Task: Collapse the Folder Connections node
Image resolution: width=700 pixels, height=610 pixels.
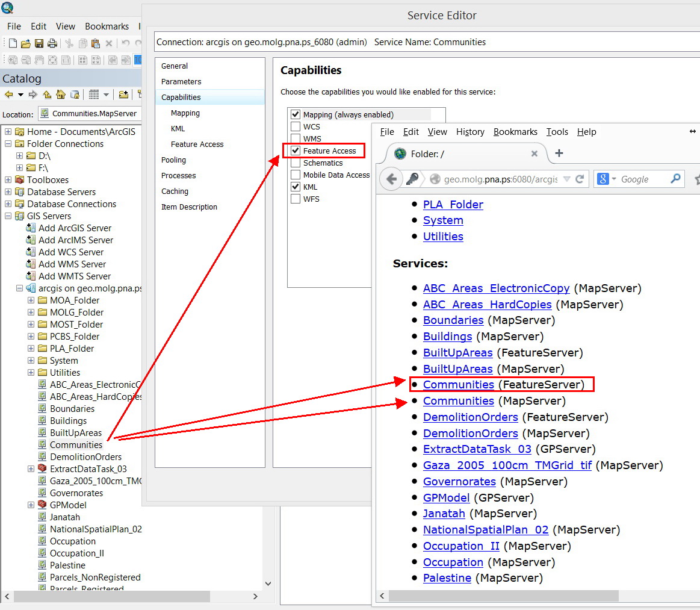Action: tap(8, 144)
